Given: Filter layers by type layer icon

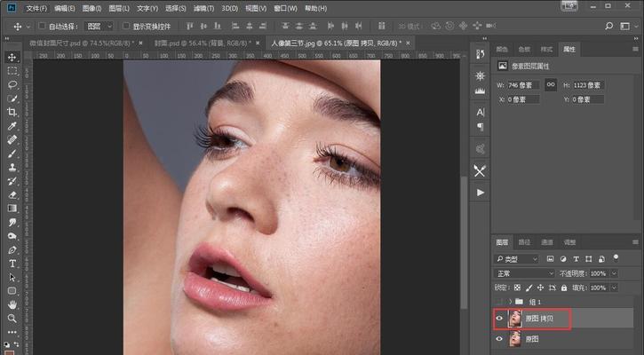Looking at the screenshot, I should pos(576,259).
